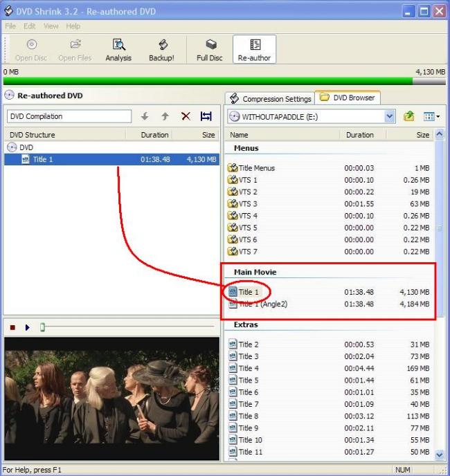This screenshot has height=476, width=450.
Task: Stop the video preview
Action: pos(12,327)
